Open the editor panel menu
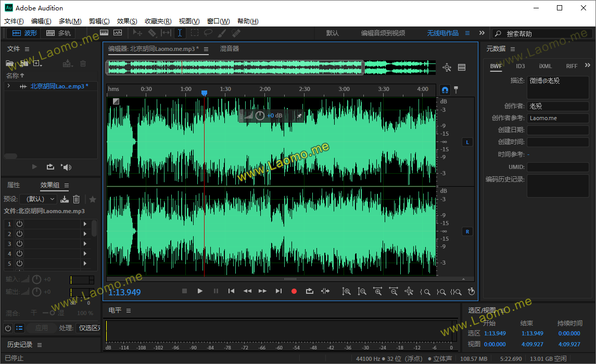 206,49
